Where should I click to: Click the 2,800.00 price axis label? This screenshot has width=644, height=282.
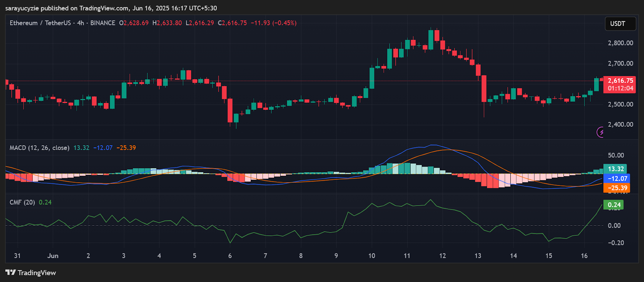coord(620,43)
